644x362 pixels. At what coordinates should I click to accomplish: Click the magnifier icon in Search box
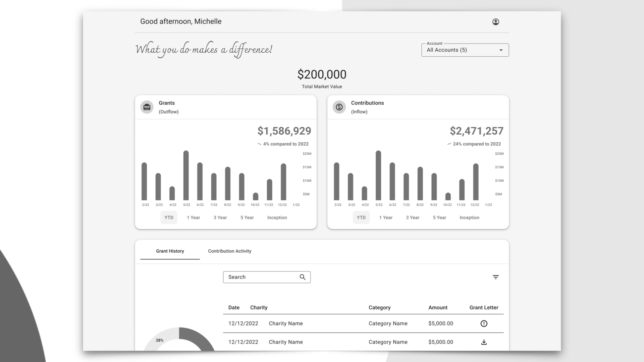[x=303, y=277]
